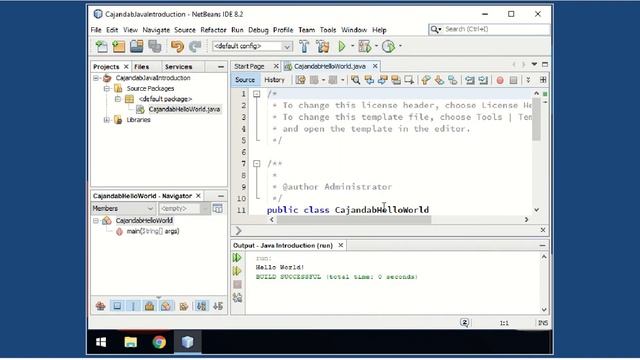Screen dimensions: 640x360
Task: Click the Build Project hammer icon
Action: pos(304,47)
